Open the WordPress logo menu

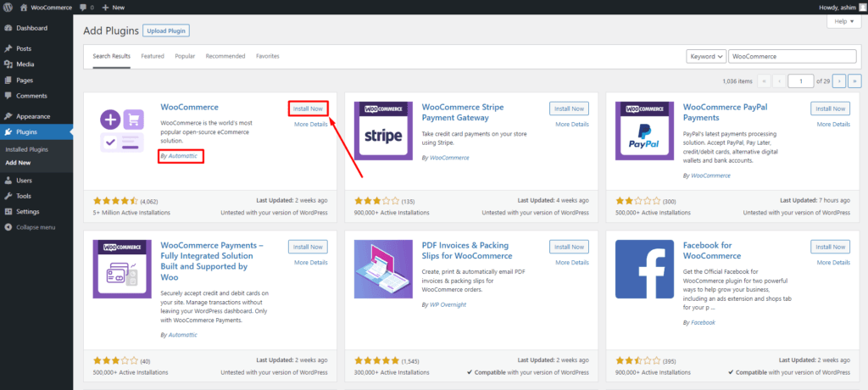pos(8,7)
